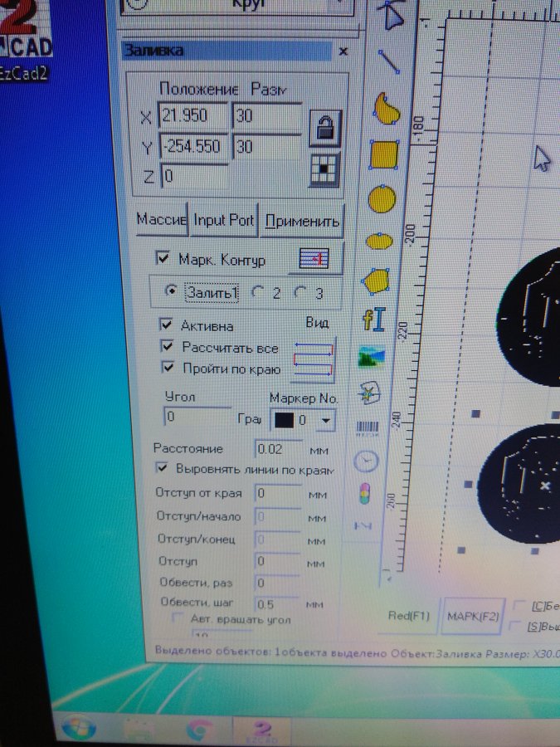Select the ellipse drawing tool
This screenshot has height=747, width=560.
tap(379, 242)
